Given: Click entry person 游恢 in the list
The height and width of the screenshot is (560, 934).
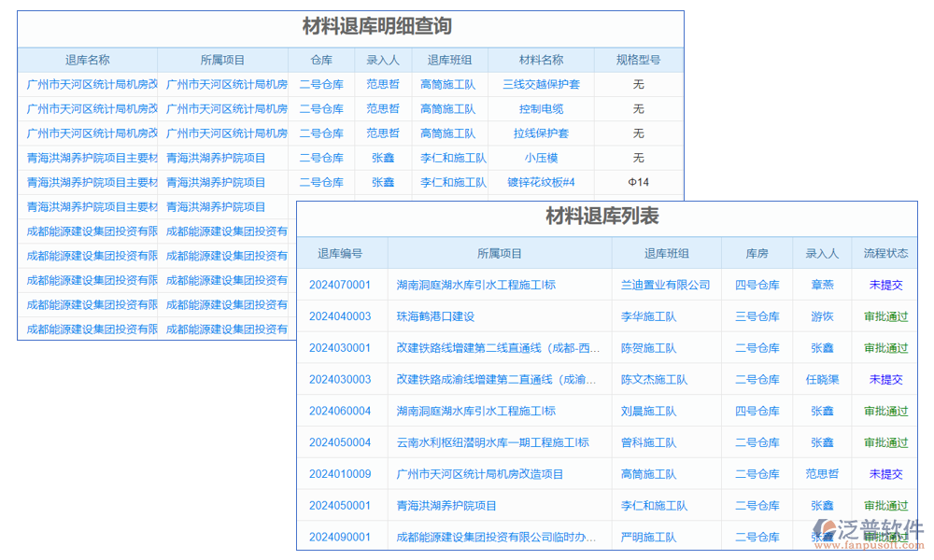Looking at the screenshot, I should pos(823,316).
